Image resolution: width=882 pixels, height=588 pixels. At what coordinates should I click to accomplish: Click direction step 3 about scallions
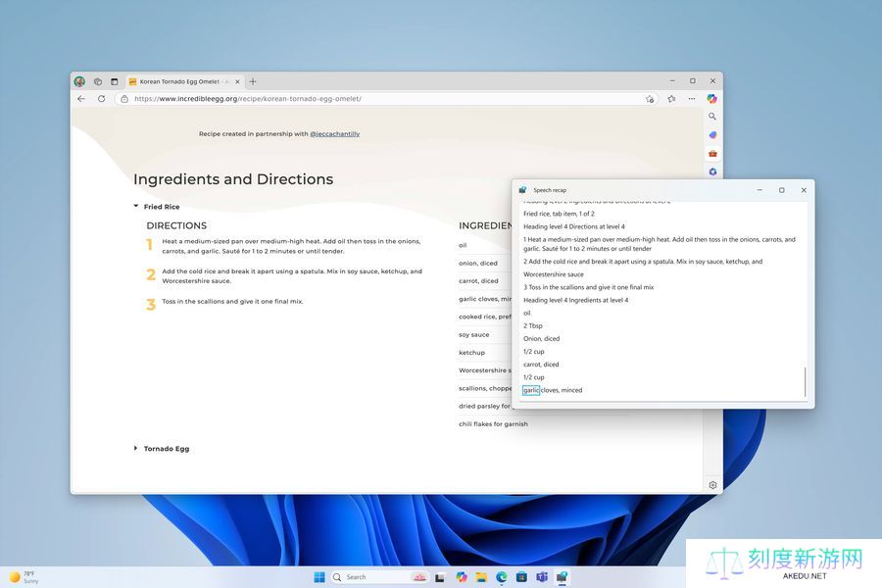[x=232, y=302]
